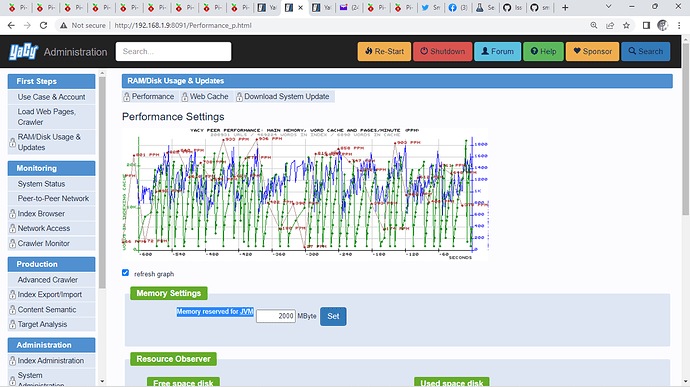Click the Set memory button
The height and width of the screenshot is (387, 690).
333,316
